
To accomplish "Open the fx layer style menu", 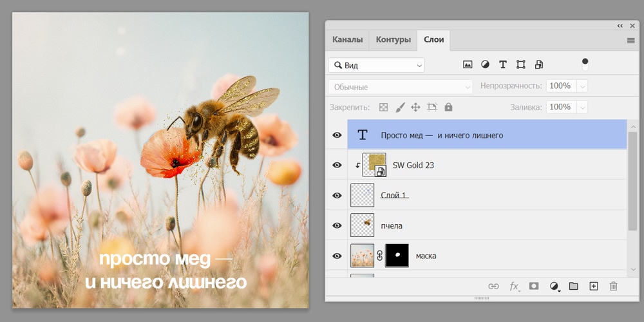I will [x=514, y=286].
